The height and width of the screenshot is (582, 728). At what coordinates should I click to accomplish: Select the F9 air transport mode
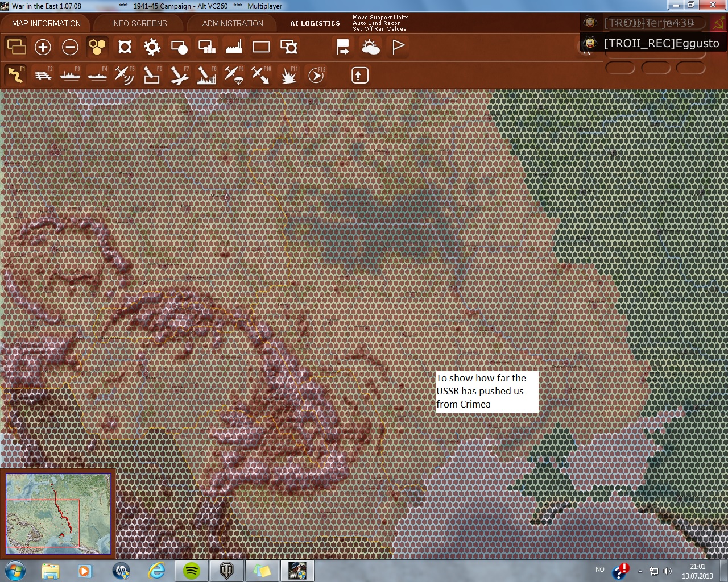234,75
